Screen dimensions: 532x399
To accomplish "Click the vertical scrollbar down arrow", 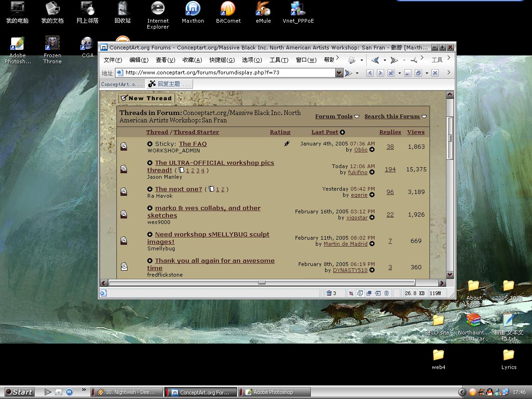I will click(x=450, y=275).
